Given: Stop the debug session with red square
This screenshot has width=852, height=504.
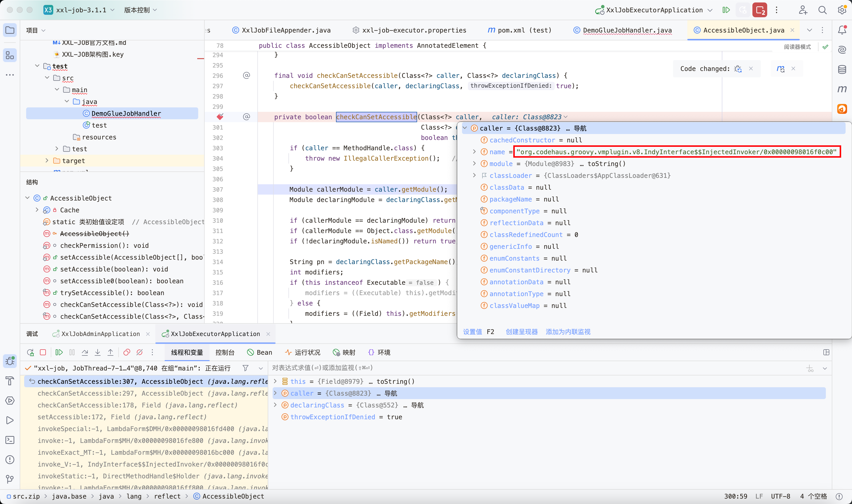Looking at the screenshot, I should point(43,352).
